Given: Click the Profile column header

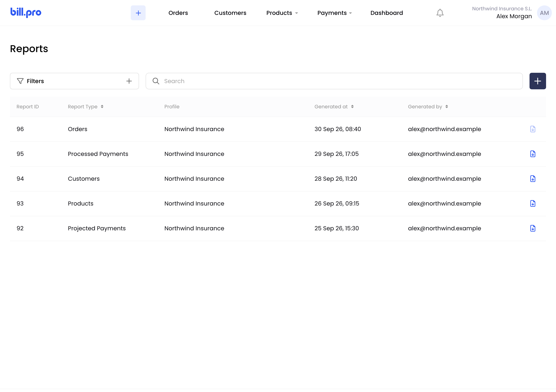Looking at the screenshot, I should [172, 107].
